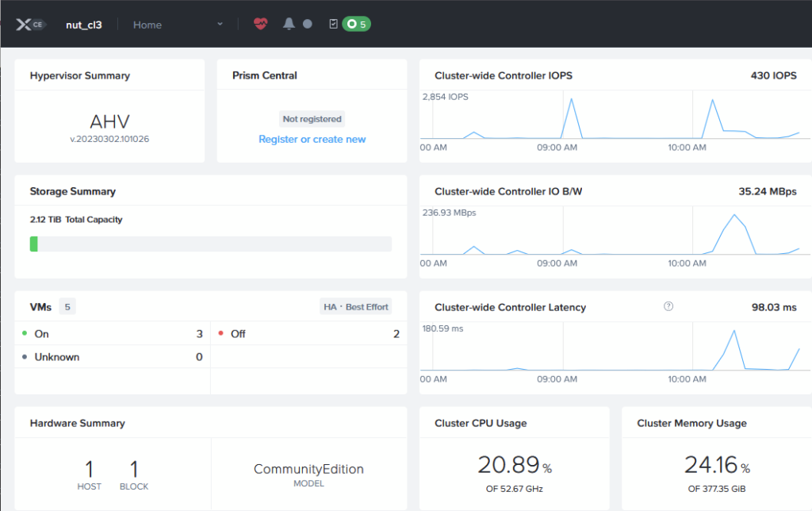Click the Controller Latency help question mark icon

click(668, 307)
